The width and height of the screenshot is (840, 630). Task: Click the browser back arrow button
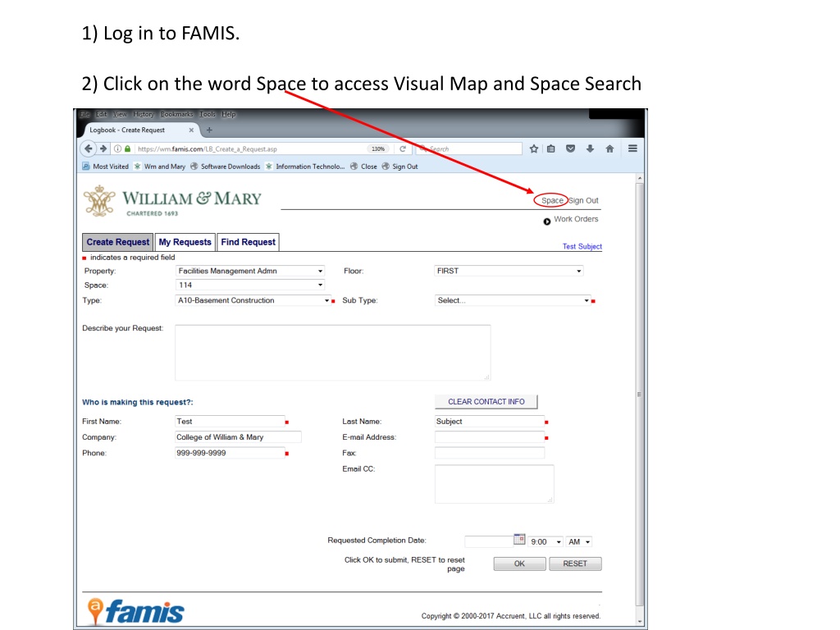[x=89, y=149]
